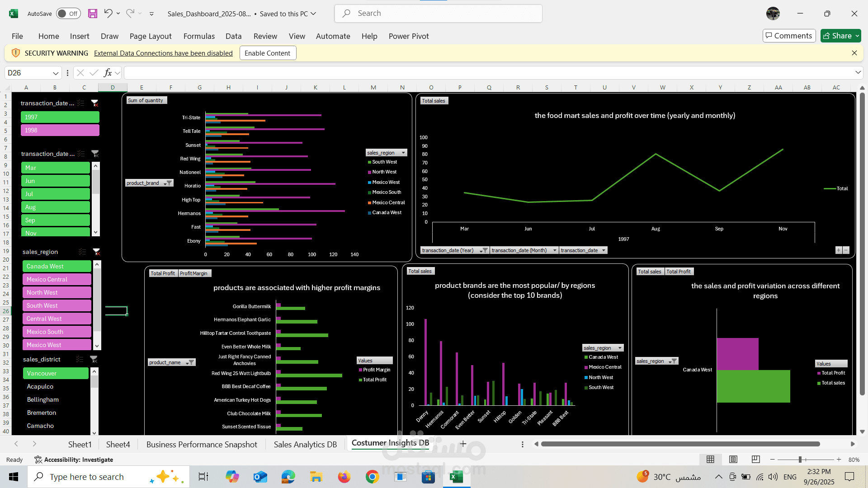Select 1998 in year slicer

tap(60, 130)
